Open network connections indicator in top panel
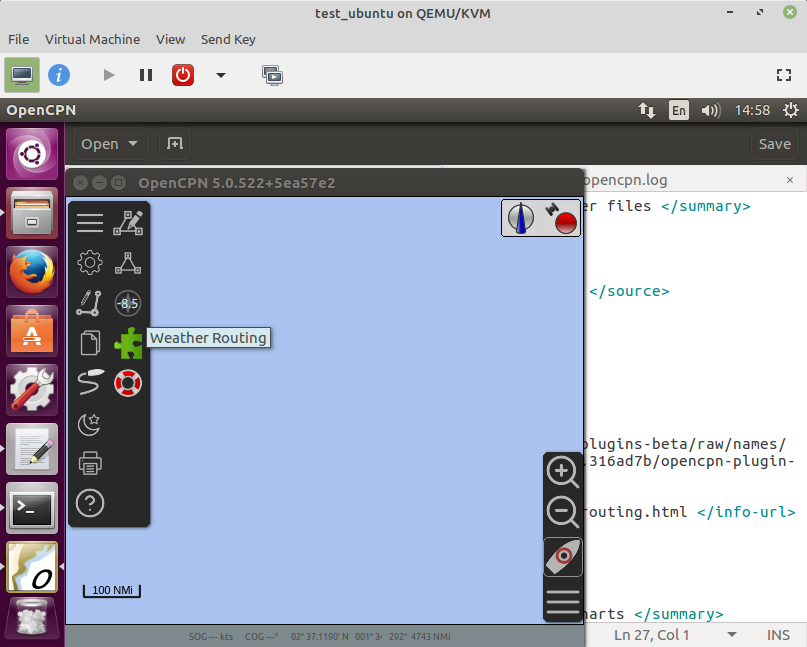Image resolution: width=807 pixels, height=647 pixels. coord(646,110)
